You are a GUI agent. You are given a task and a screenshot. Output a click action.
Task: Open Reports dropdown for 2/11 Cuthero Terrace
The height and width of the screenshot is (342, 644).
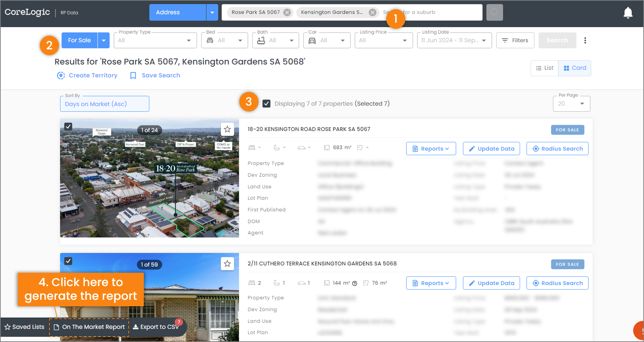pos(431,283)
